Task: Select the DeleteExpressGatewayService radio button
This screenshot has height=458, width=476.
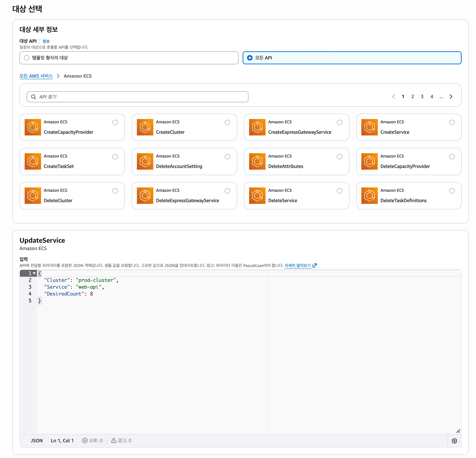Action: (x=227, y=191)
